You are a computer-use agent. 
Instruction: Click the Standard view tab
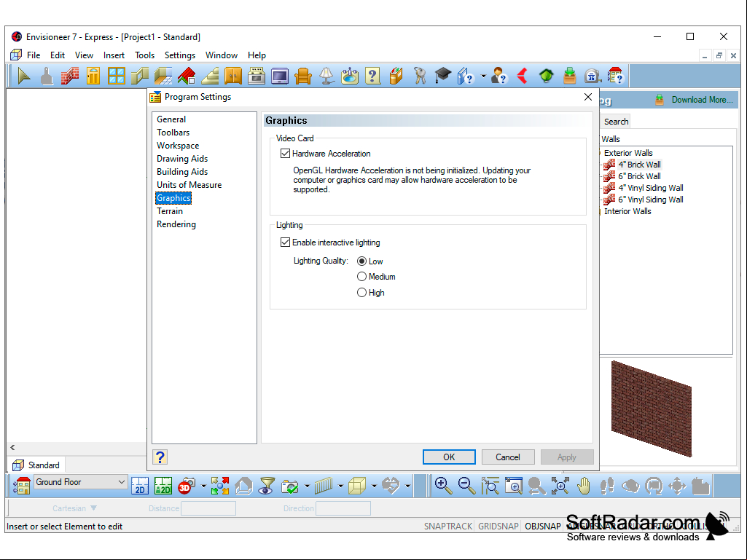tap(36, 465)
